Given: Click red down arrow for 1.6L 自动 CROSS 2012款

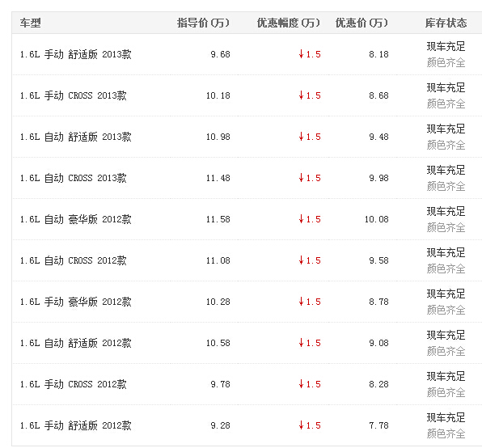Looking at the screenshot, I should pyautogui.click(x=301, y=260).
